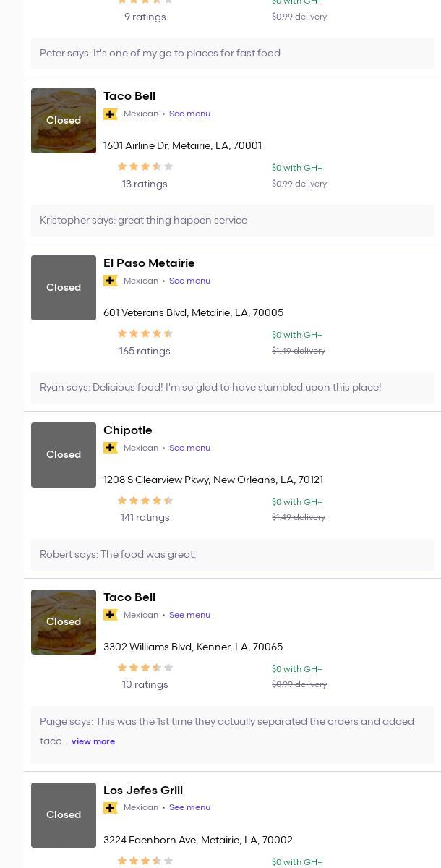This screenshot has height=868, width=441.
Task: Click GH+ badge icon beside El Paso Metairie
Action: (111, 281)
